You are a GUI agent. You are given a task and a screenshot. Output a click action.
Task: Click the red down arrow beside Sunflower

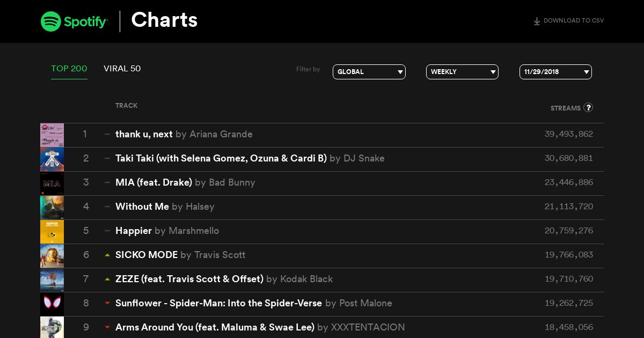(107, 303)
